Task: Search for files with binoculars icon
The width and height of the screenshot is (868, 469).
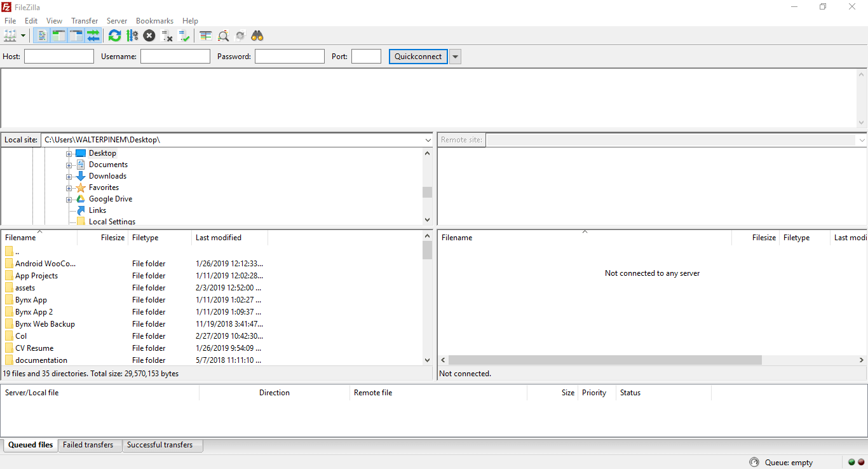Action: click(257, 36)
